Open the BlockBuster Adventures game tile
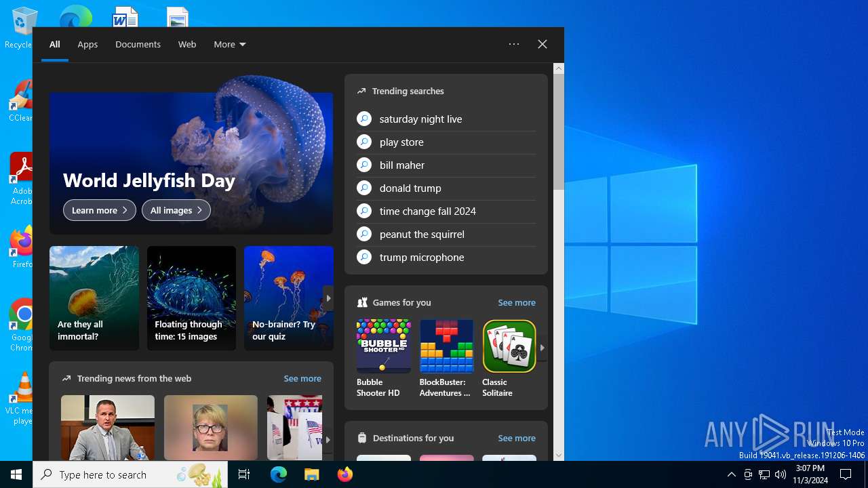The image size is (868, 488). pos(446,359)
